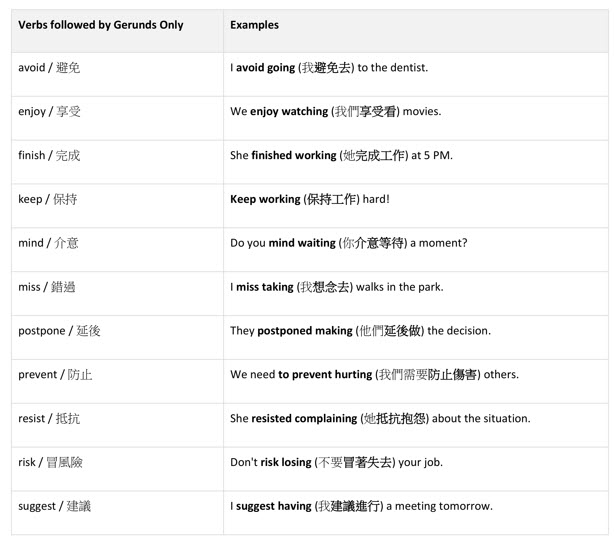Click the 'I avoid going' example sentence
The image size is (614, 542).
[x=329, y=68]
